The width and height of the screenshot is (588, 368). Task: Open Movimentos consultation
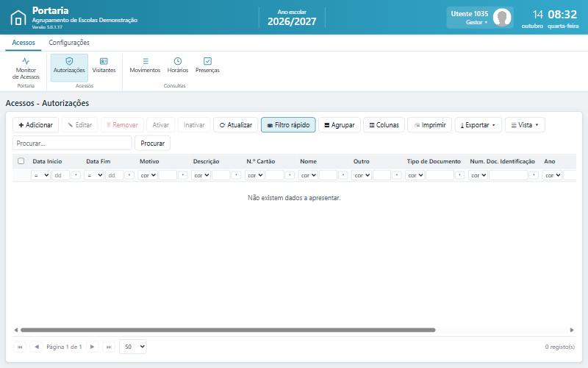click(145, 66)
